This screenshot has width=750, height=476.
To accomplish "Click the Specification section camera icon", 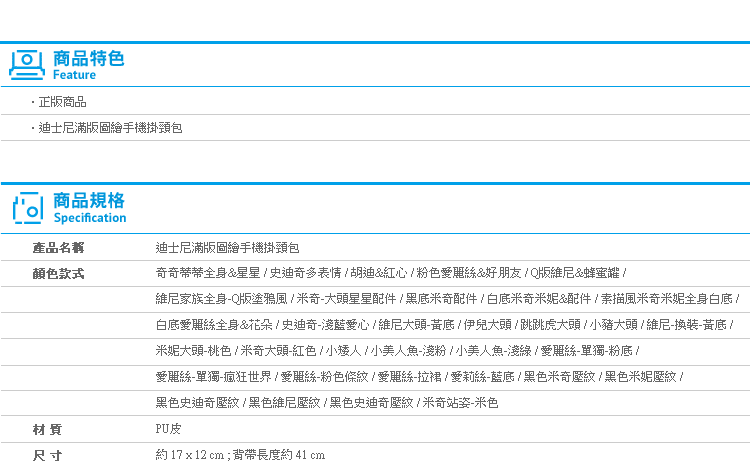I will coord(28,208).
